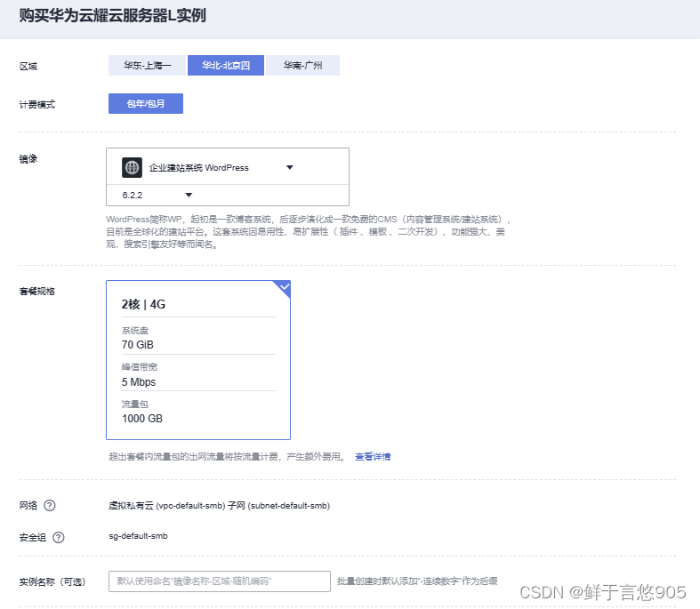Screen dimensions: 700x609
Task: Click the 系统盘 label in package card
Action: [135, 330]
